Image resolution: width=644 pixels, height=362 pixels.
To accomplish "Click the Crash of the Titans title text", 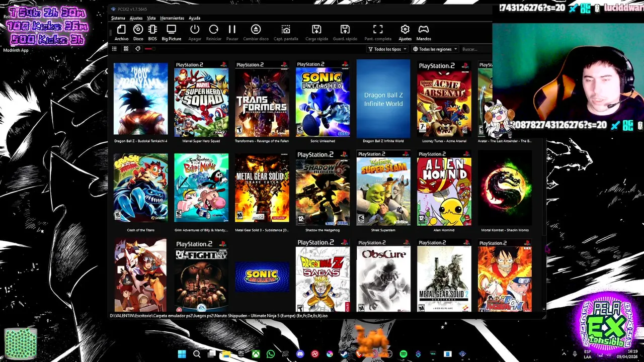I will point(140,230).
